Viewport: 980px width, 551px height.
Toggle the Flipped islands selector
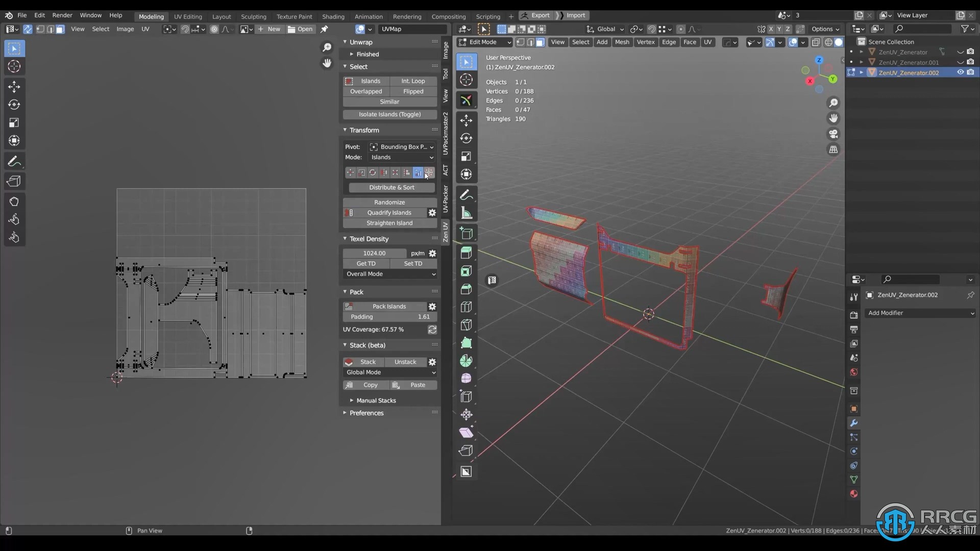(x=412, y=91)
